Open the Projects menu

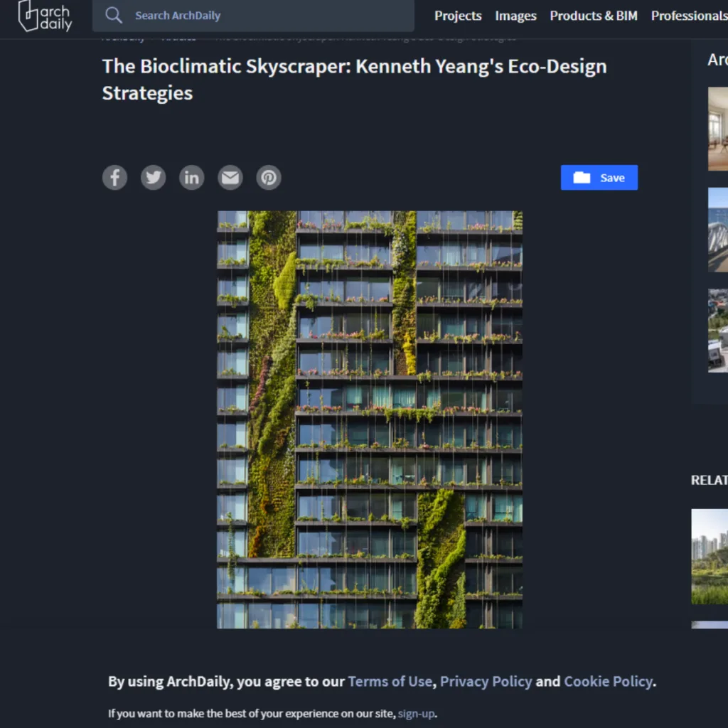coord(458,16)
